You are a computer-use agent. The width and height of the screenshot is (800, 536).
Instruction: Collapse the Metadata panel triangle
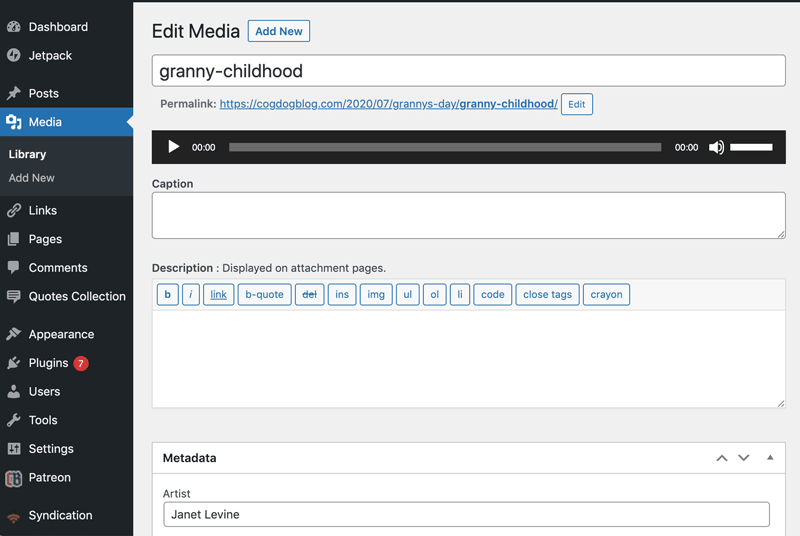pyautogui.click(x=770, y=457)
